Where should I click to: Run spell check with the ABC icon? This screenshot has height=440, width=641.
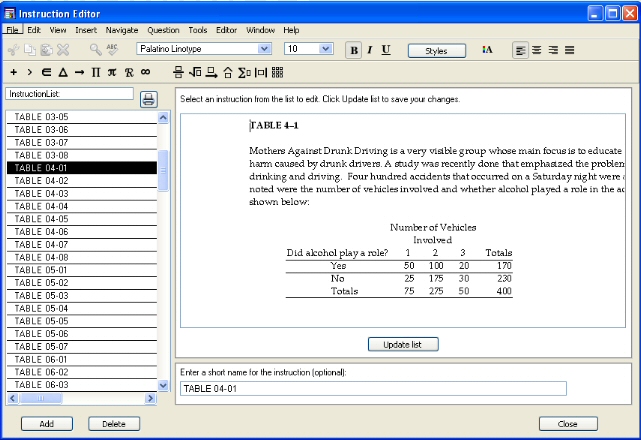[x=112, y=50]
